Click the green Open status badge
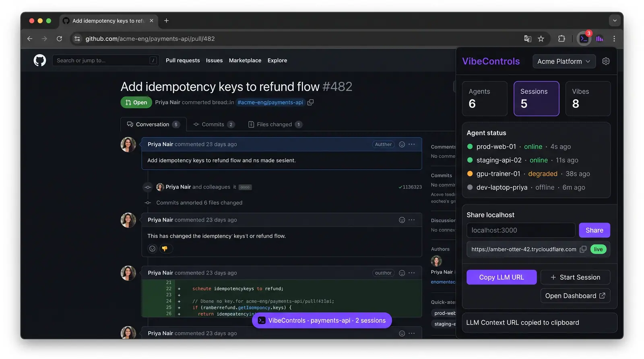The image size is (644, 359). pos(136,102)
